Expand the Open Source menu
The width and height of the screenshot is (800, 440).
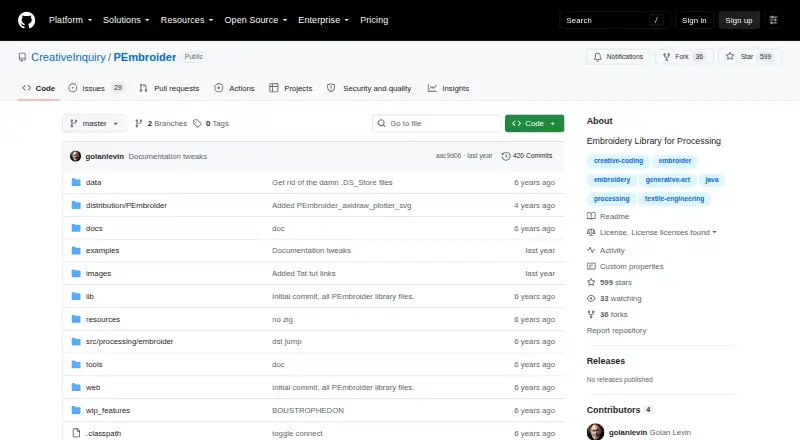[256, 20]
